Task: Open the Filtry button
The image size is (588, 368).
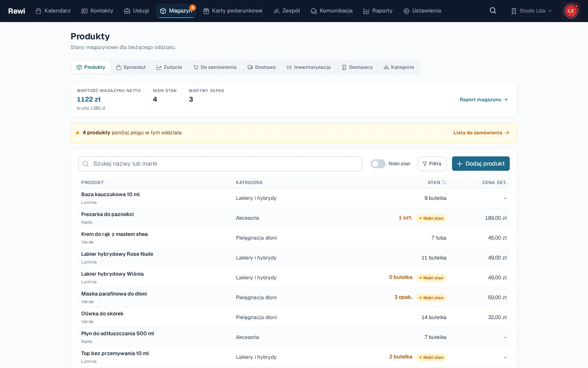Action: pyautogui.click(x=432, y=164)
